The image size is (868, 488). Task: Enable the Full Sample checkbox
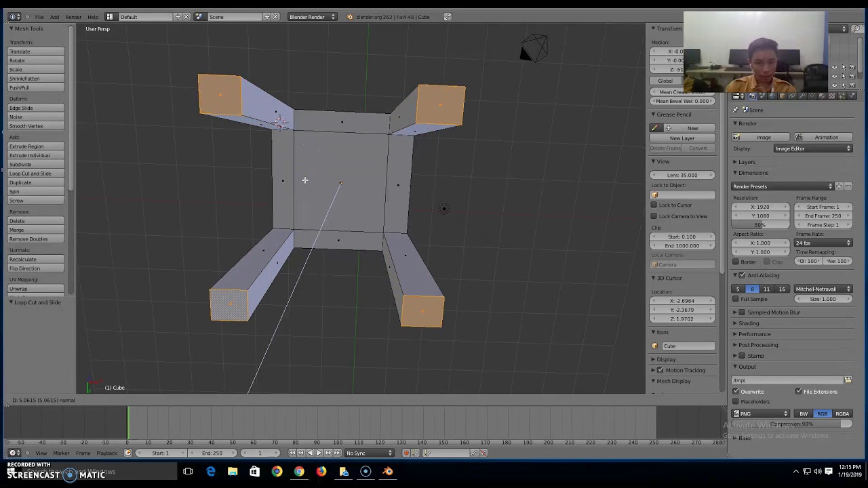click(x=736, y=299)
